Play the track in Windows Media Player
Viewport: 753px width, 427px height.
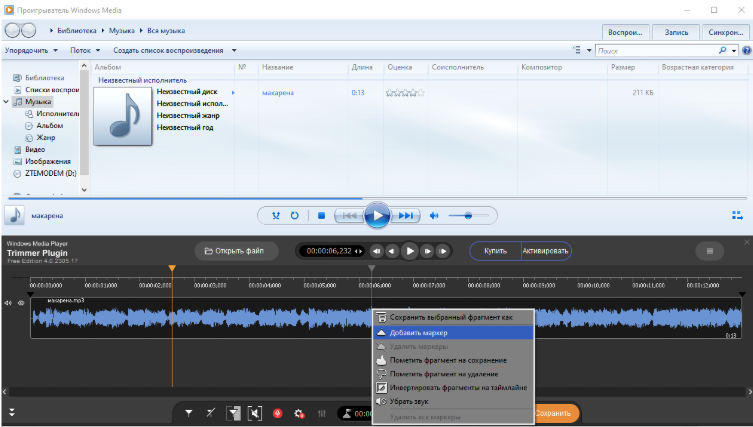pos(377,216)
